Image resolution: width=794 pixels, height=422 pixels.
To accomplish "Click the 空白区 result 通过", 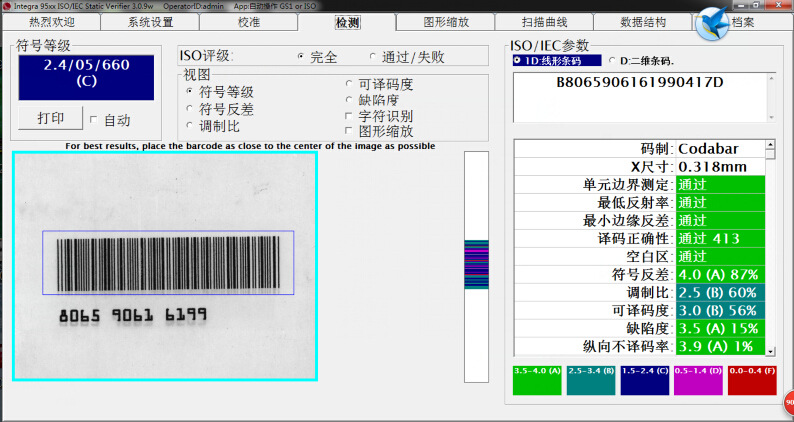I will [x=721, y=256].
